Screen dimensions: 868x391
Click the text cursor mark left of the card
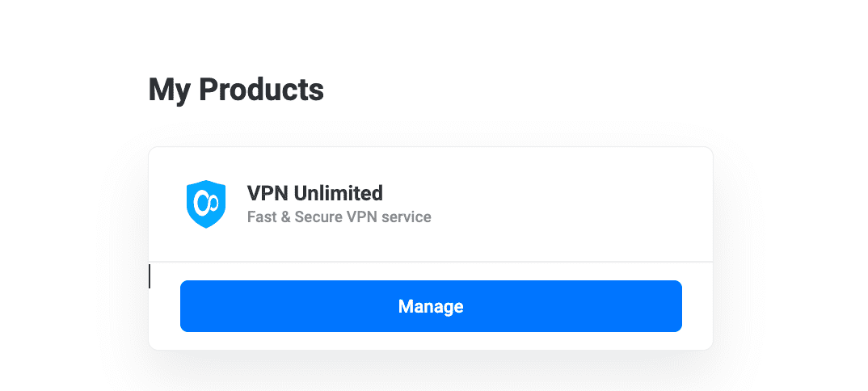[x=150, y=276]
